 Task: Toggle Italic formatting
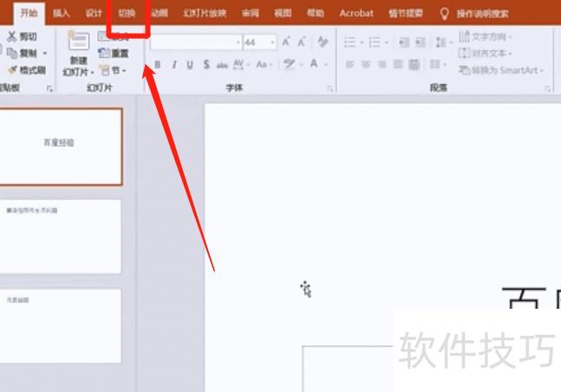[174, 64]
